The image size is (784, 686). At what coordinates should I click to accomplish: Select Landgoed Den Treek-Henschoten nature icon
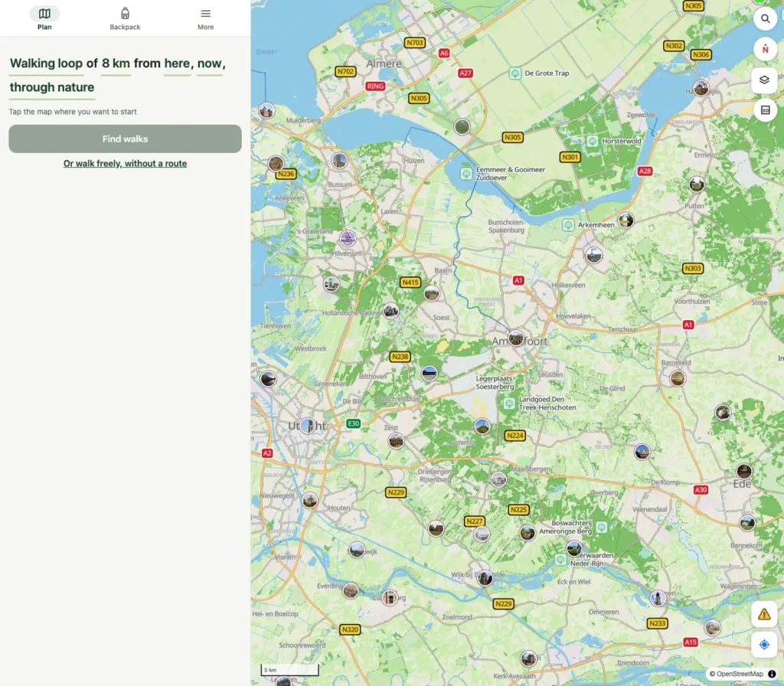[509, 403]
